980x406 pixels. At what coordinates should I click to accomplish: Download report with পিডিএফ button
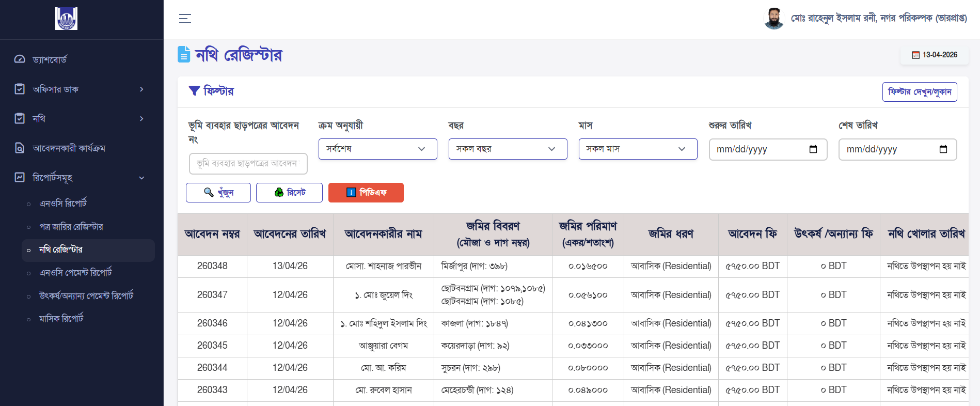(x=366, y=193)
